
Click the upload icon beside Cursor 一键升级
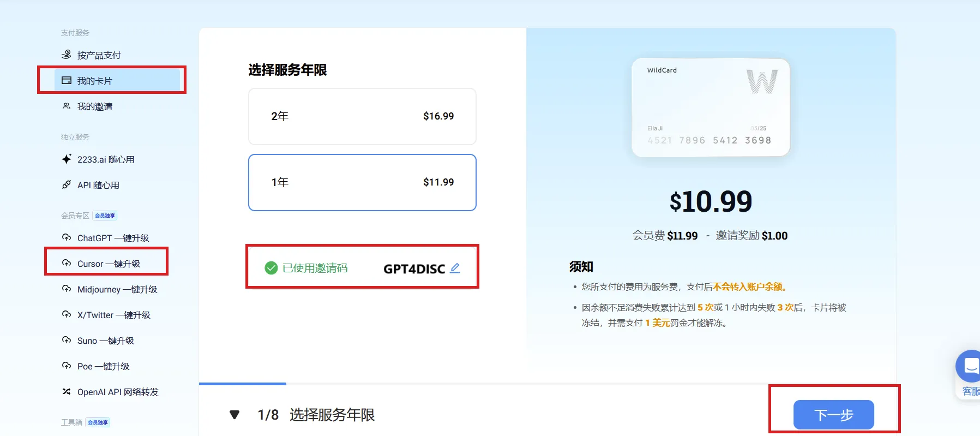pos(67,263)
